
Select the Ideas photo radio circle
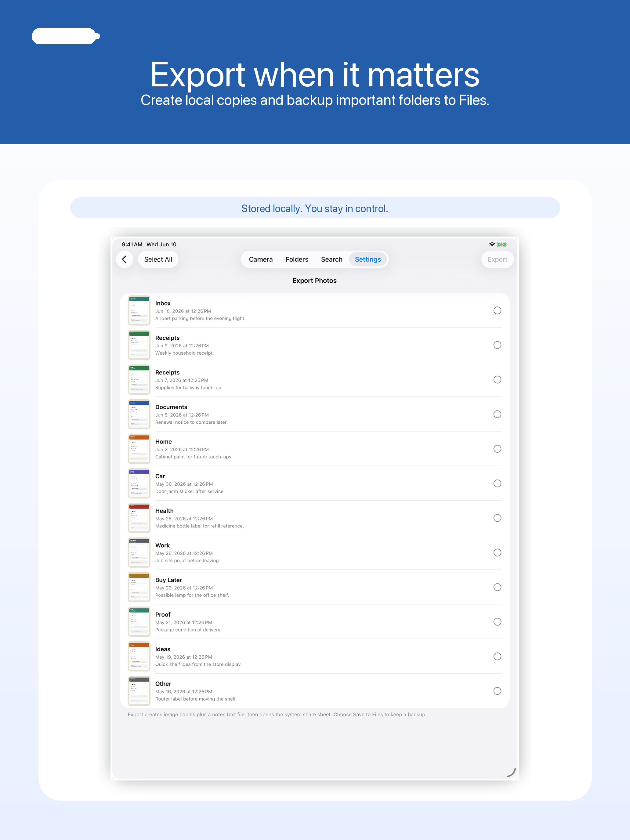[x=497, y=656]
